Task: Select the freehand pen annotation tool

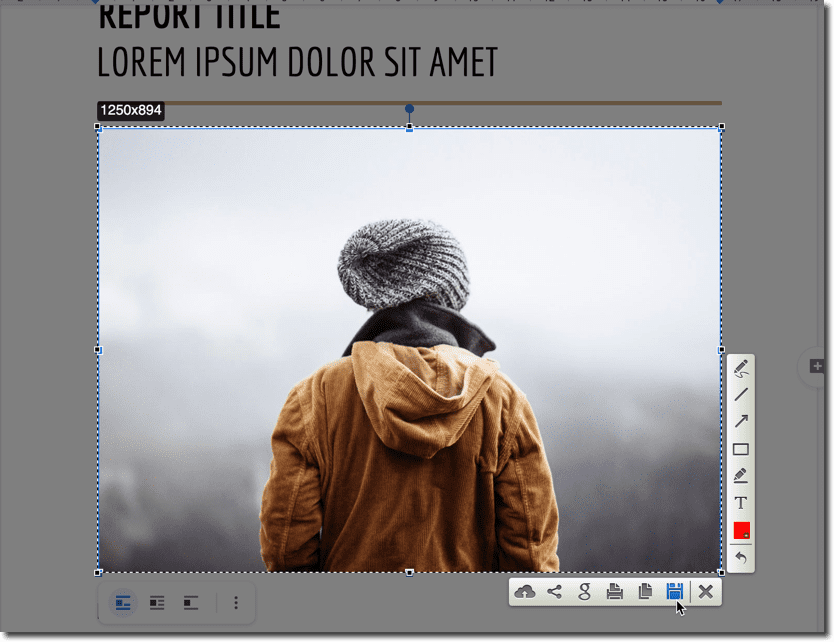Action: pyautogui.click(x=740, y=368)
